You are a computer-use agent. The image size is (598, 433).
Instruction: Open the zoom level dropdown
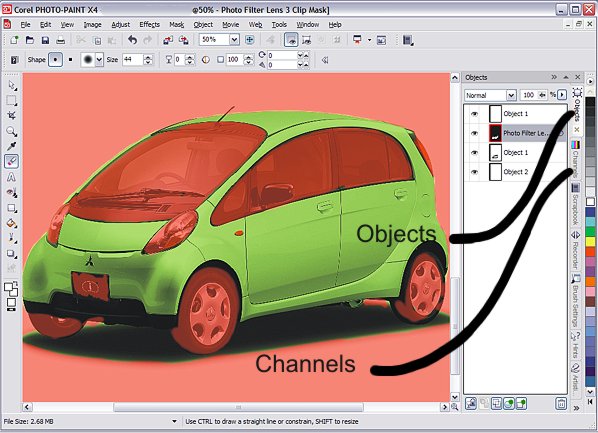234,39
